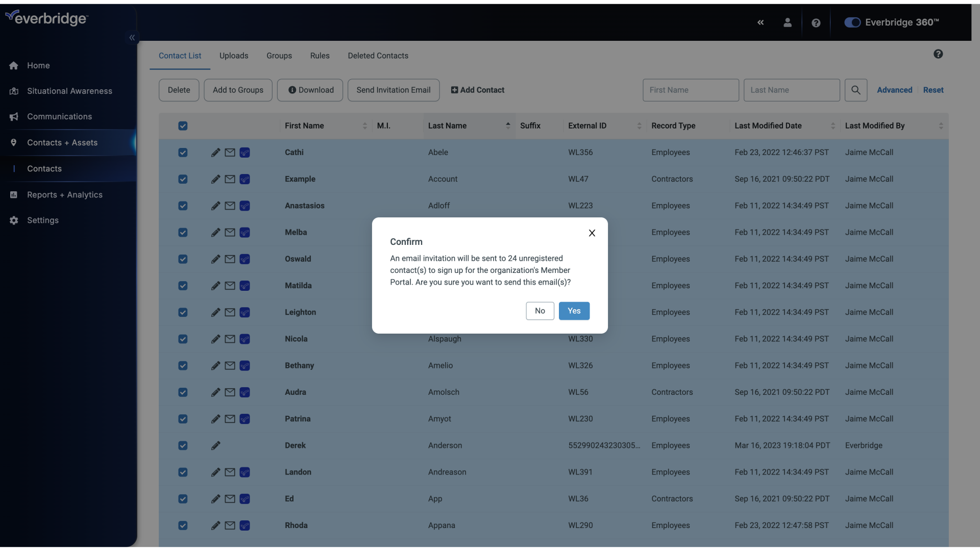980x551 pixels.
Task: Sort by Last Modified Date arrows
Action: 833,126
